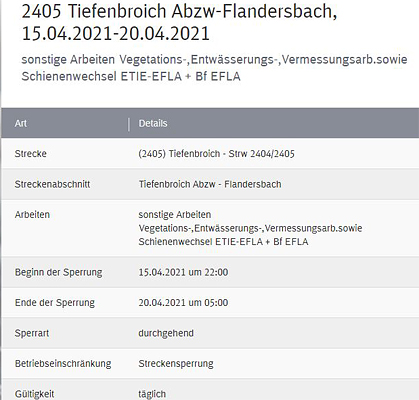Screen dimensions: 419x400
Task: Select the Streckensperrung value
Action: [176, 363]
